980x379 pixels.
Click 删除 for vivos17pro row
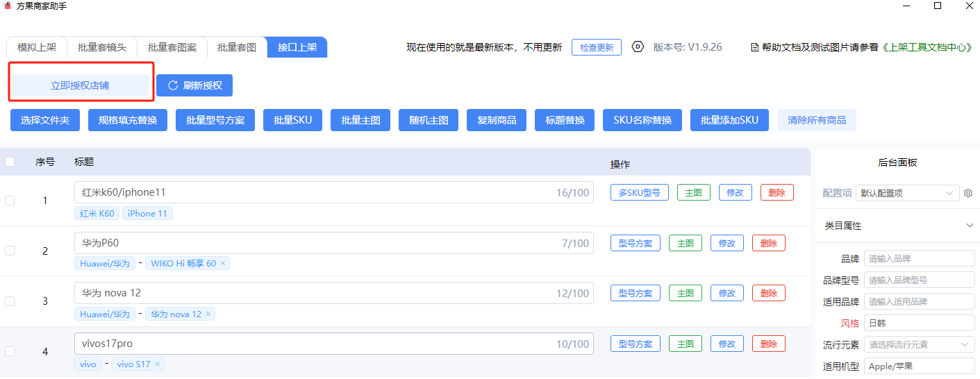769,344
